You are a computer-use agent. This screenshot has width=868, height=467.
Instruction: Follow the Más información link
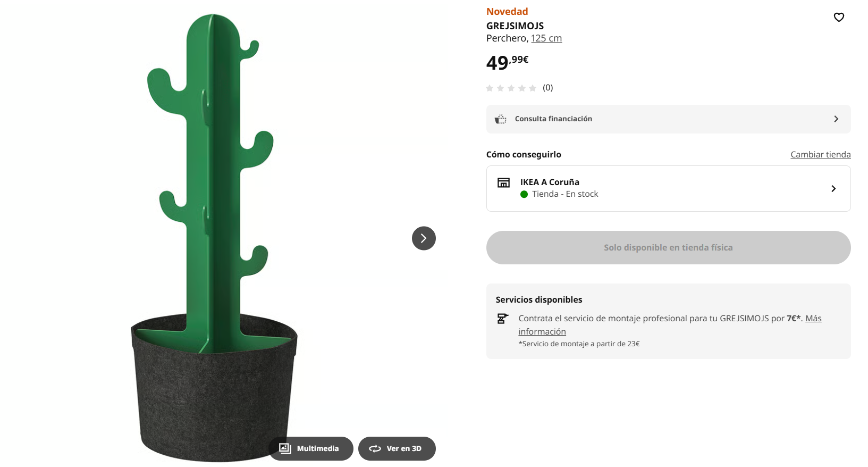[813, 319]
